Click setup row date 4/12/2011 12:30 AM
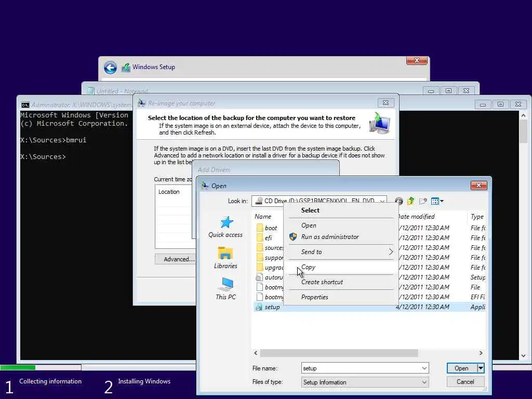 pos(423,307)
